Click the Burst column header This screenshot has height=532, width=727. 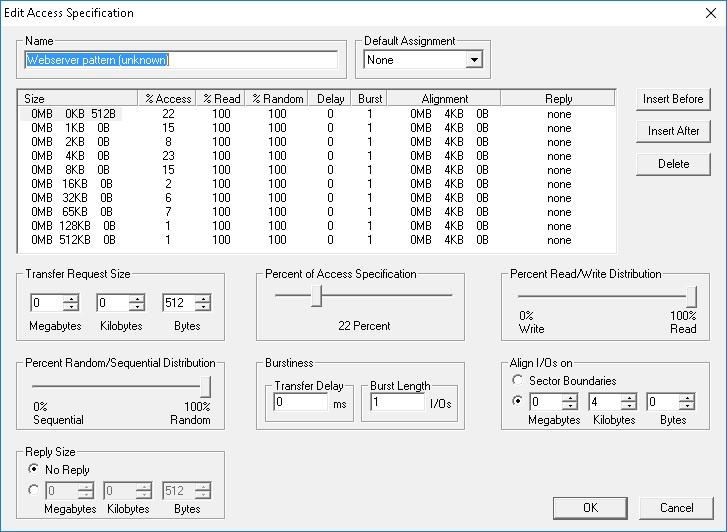(370, 99)
